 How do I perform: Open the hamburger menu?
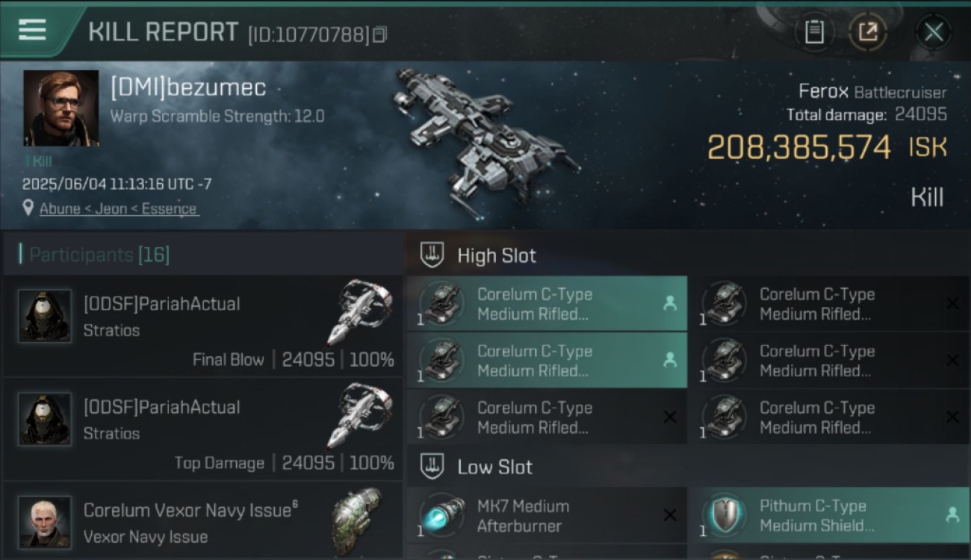click(32, 30)
